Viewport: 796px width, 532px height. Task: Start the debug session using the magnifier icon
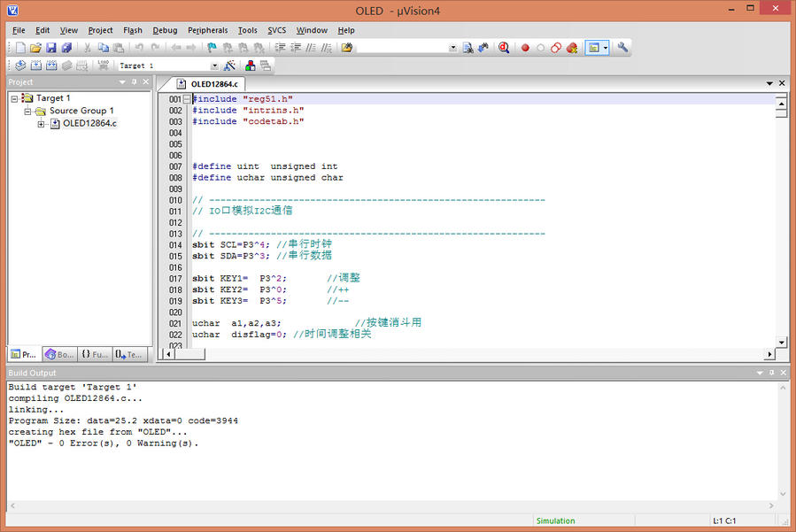503,48
